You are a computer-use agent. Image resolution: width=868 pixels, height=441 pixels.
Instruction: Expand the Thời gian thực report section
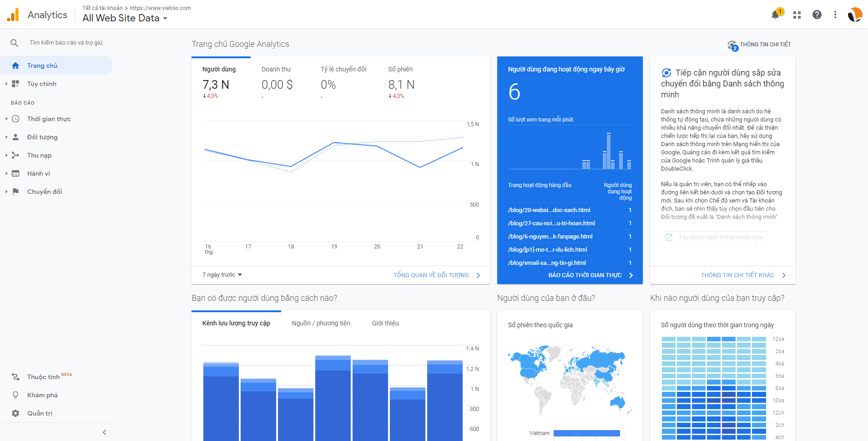coord(49,119)
